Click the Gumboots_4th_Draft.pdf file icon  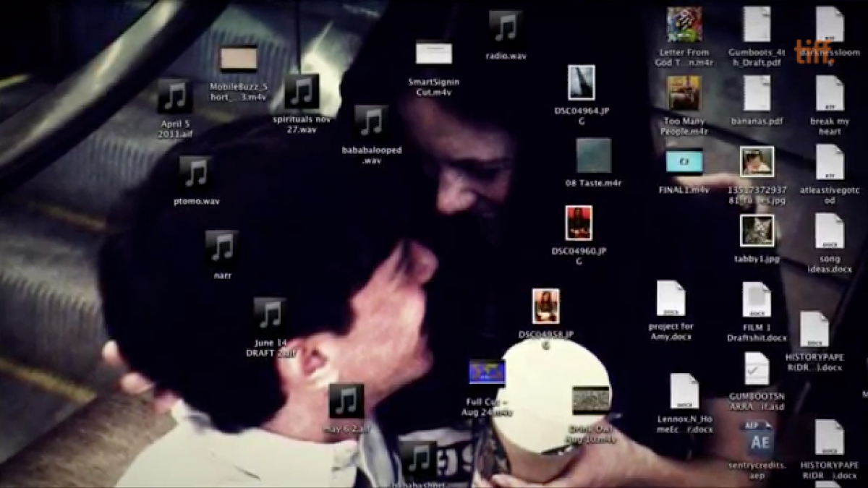757,25
